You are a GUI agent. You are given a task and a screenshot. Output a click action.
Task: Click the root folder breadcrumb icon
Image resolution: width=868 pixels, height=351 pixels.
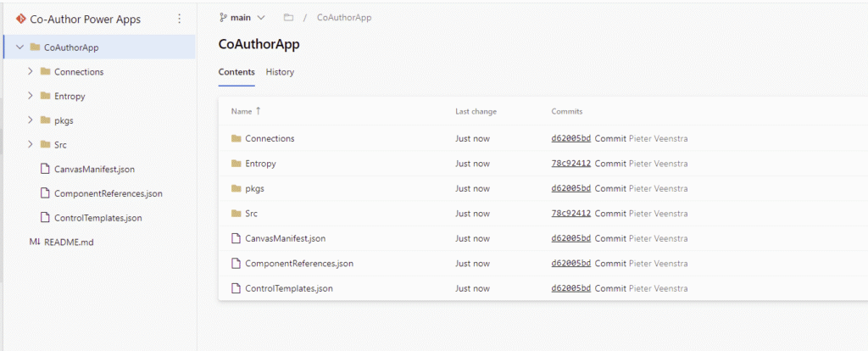(x=288, y=17)
